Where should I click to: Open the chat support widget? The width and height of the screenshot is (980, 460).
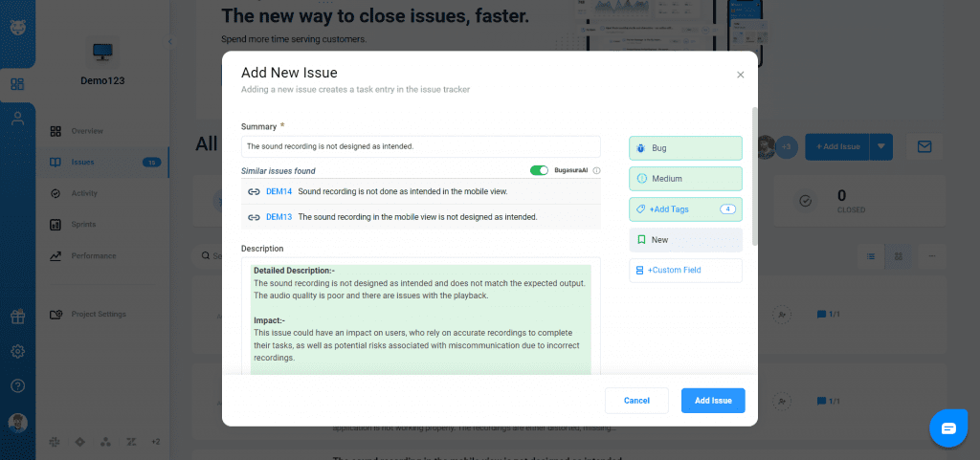(948, 428)
